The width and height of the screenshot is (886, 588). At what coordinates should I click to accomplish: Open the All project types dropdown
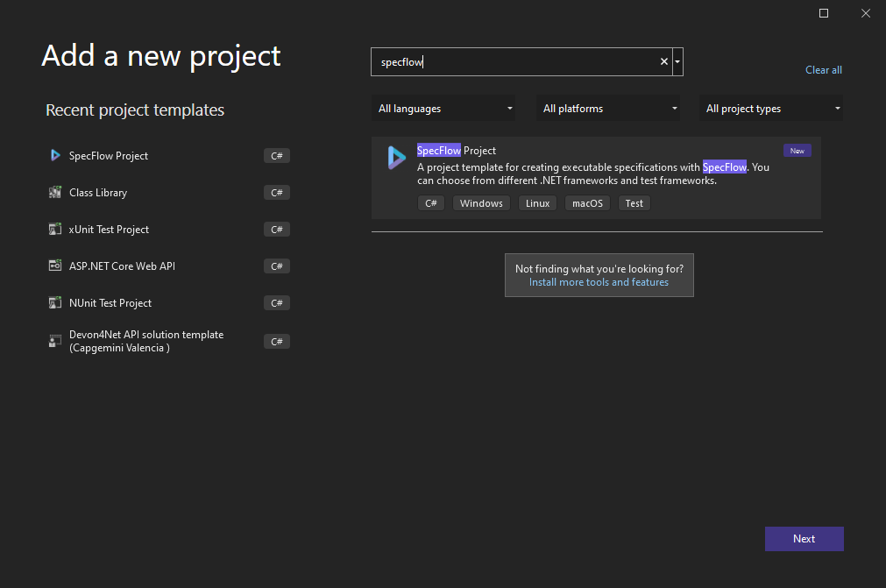click(770, 108)
